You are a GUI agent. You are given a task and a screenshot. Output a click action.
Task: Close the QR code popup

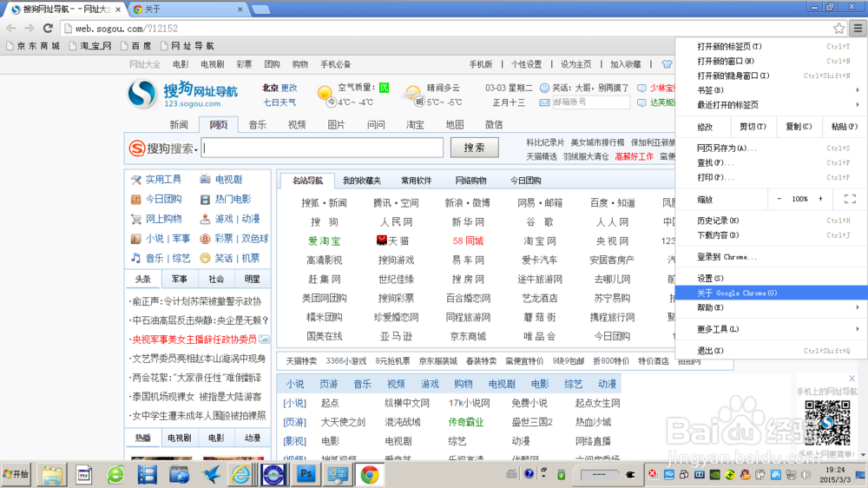click(852, 379)
